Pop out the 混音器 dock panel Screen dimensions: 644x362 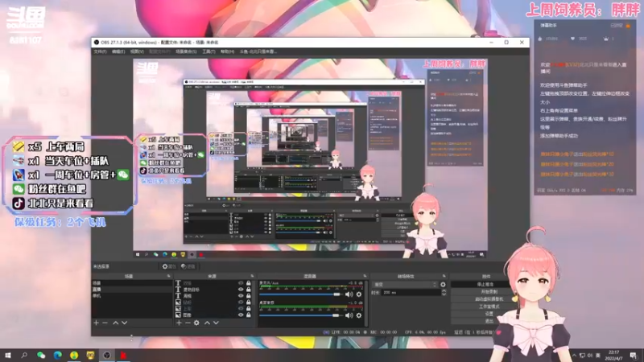click(365, 276)
